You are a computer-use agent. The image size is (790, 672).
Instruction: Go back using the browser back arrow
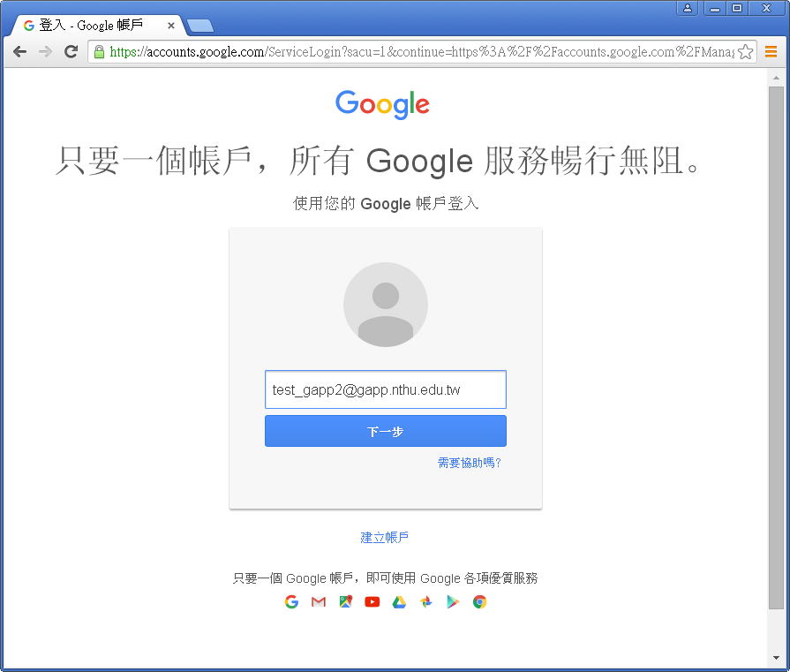point(19,52)
